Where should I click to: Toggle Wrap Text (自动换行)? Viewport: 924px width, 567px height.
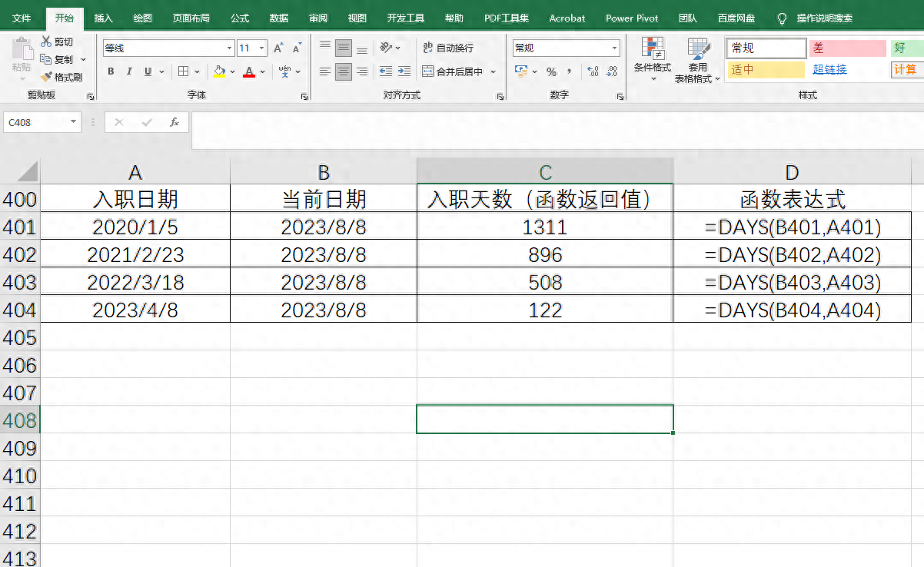(448, 48)
